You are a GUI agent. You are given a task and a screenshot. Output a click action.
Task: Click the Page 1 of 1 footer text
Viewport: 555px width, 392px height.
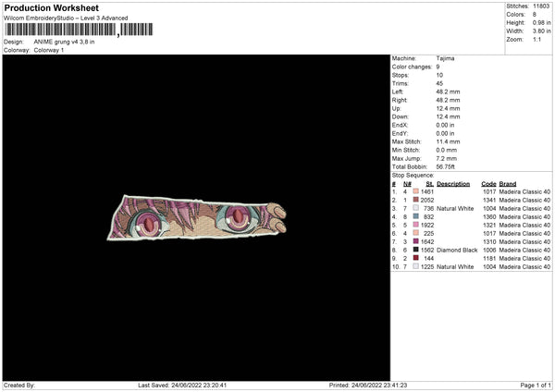[x=536, y=385]
